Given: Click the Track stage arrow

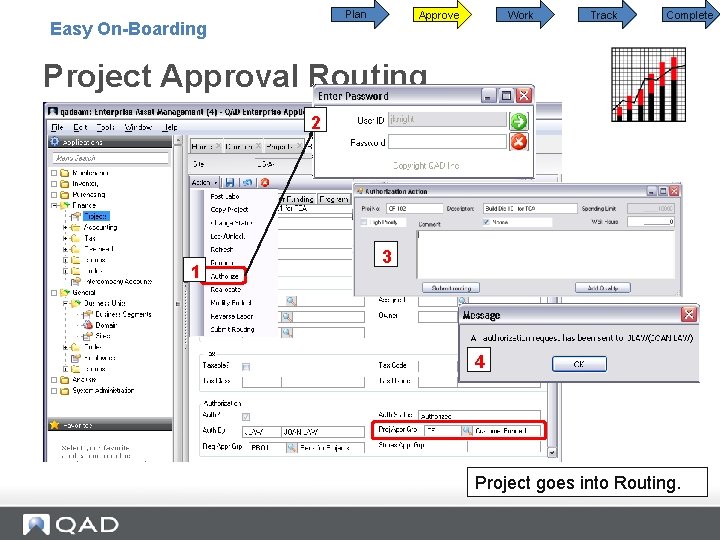Looking at the screenshot, I should [x=607, y=15].
